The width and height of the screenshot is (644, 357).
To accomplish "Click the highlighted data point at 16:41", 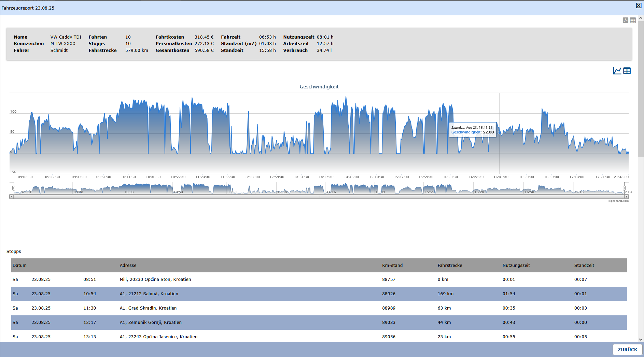I will 500,133.
